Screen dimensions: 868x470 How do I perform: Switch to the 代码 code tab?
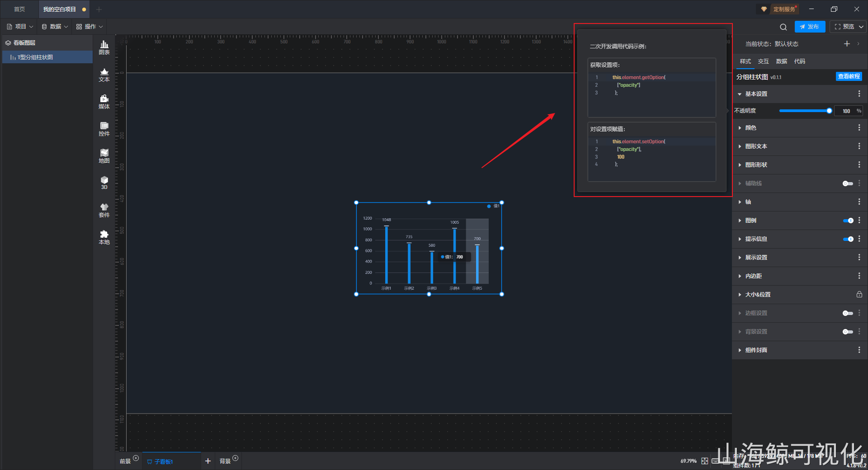tap(799, 61)
